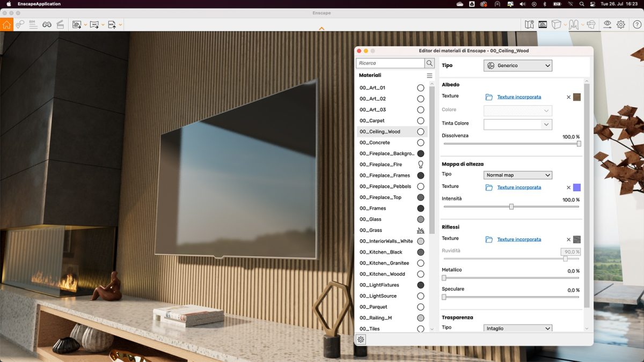Open the video editor clapperboard icon
The image size is (644, 362).
coord(61,24)
